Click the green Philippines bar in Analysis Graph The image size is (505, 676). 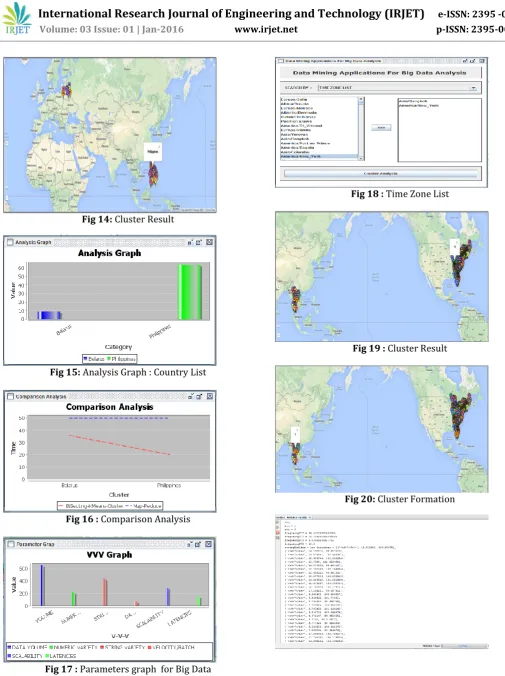point(190,292)
